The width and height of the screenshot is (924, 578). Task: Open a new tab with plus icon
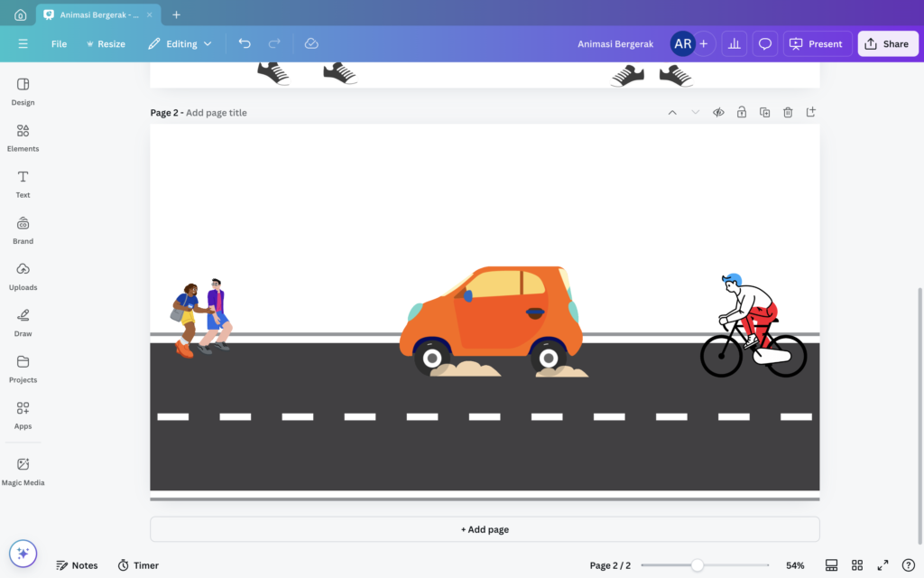point(176,14)
